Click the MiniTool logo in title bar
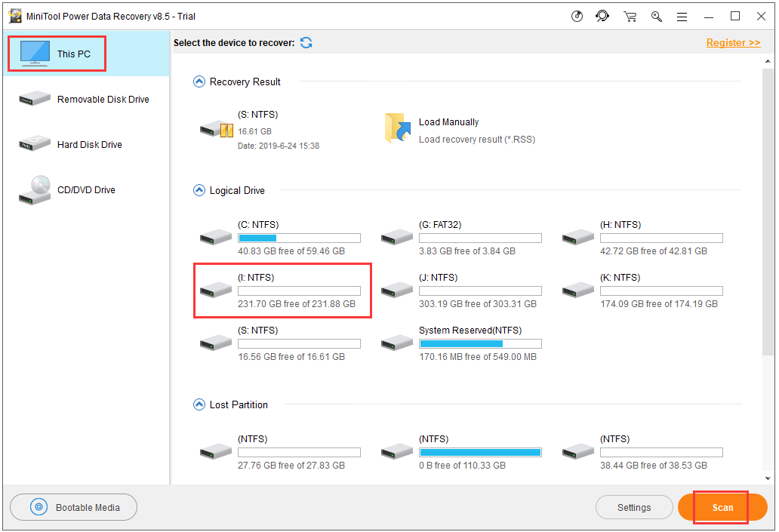The height and width of the screenshot is (532, 779). 15,15
